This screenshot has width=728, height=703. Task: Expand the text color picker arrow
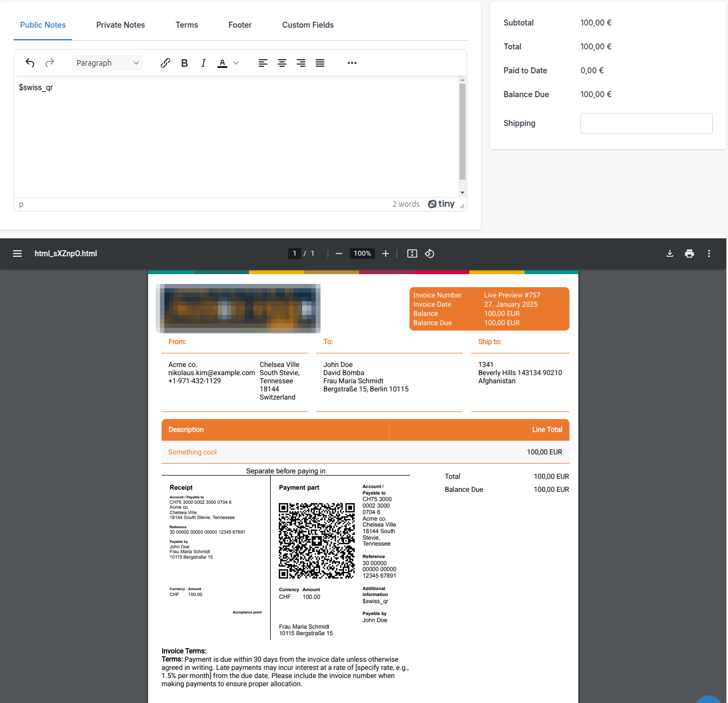pos(236,63)
